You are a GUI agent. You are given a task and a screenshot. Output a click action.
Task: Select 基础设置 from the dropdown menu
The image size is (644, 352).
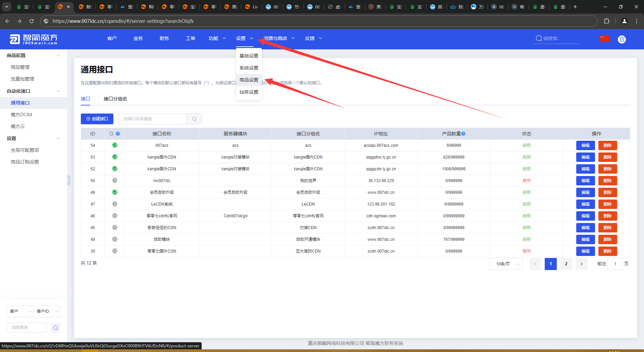(x=249, y=56)
